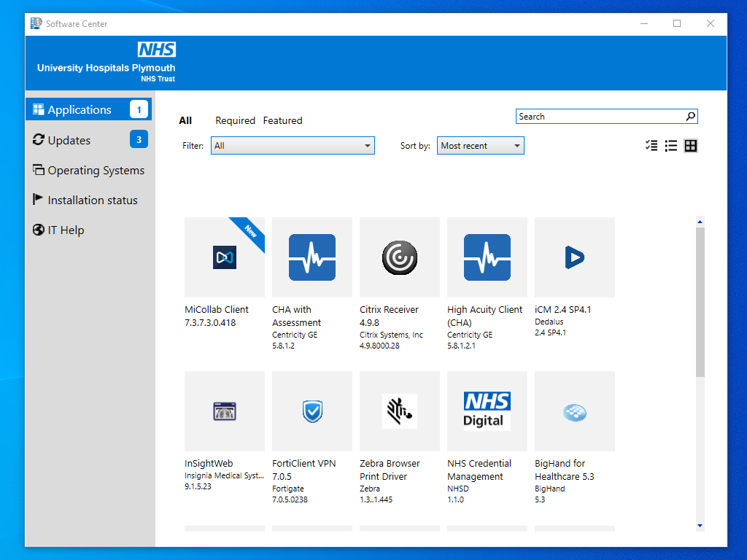Viewport: 747px width, 560px height.
Task: Open the InSightWeb app icon
Action: (225, 411)
